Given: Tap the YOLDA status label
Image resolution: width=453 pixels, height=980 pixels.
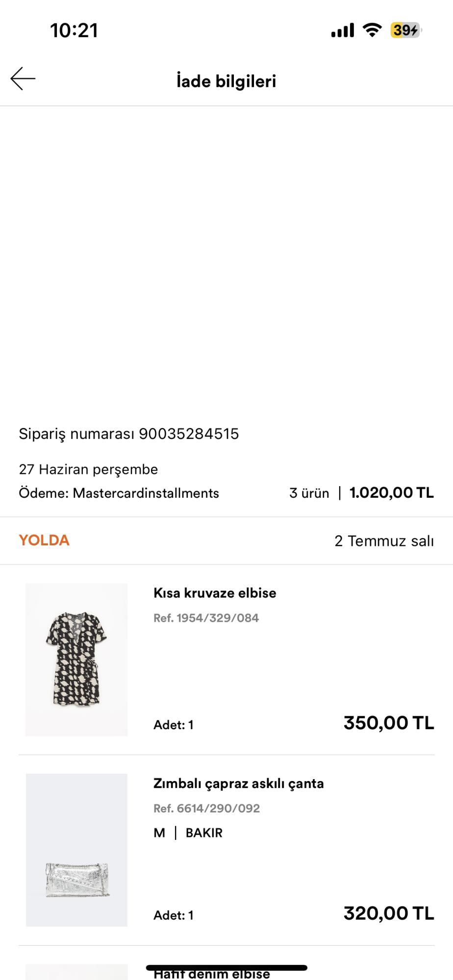Looking at the screenshot, I should [x=44, y=540].
